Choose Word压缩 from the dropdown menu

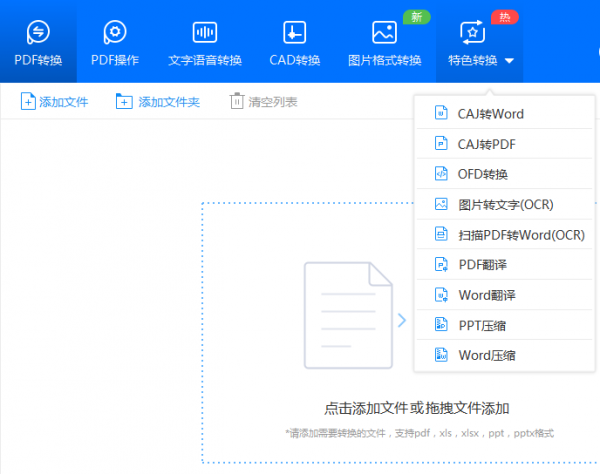pos(504,355)
